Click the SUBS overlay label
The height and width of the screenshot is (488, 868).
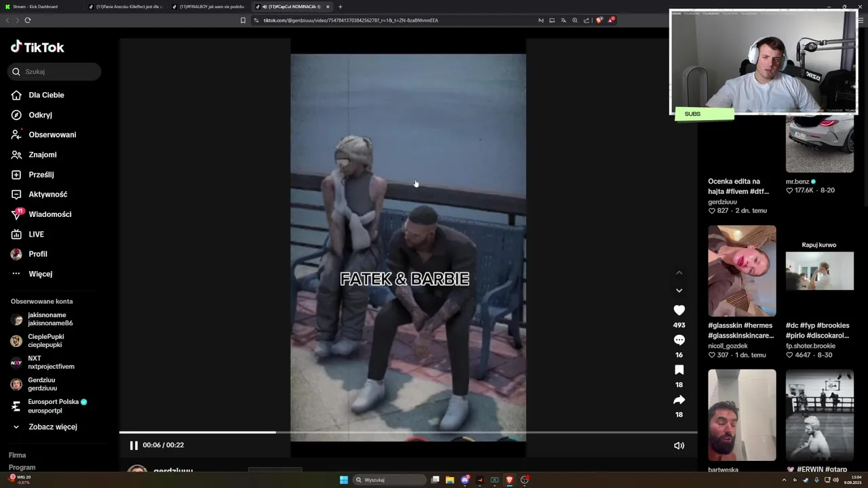point(704,114)
